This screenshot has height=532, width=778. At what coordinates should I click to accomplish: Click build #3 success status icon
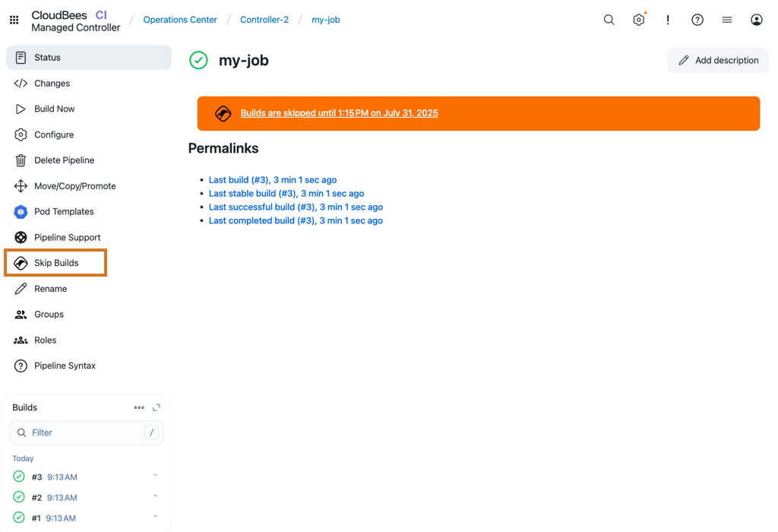[19, 477]
